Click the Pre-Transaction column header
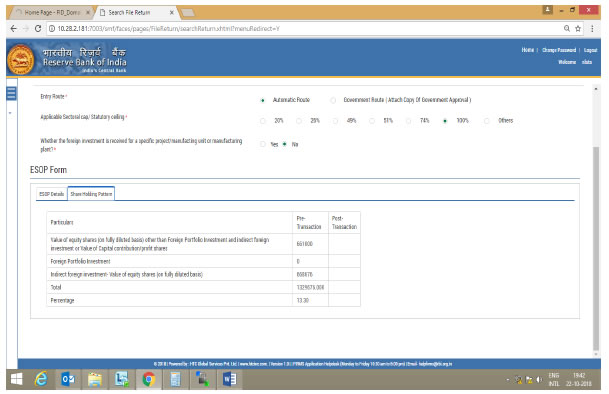This screenshot has height=394, width=609. pyautogui.click(x=310, y=223)
